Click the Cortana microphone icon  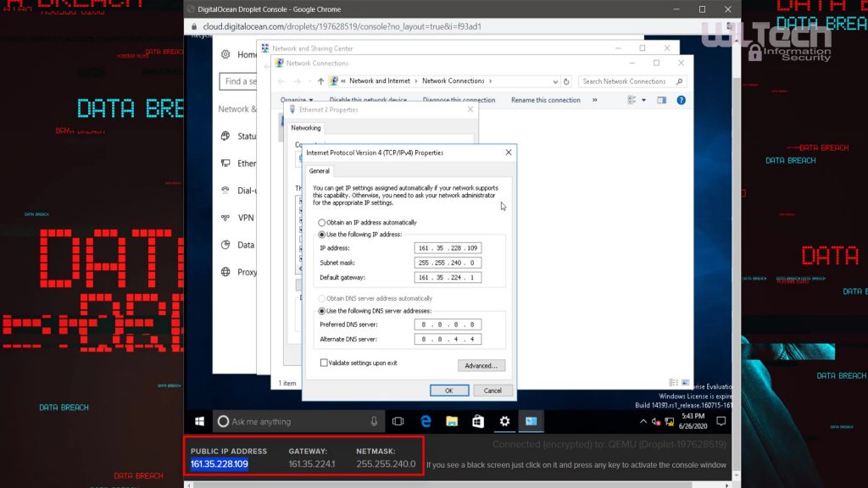(374, 422)
